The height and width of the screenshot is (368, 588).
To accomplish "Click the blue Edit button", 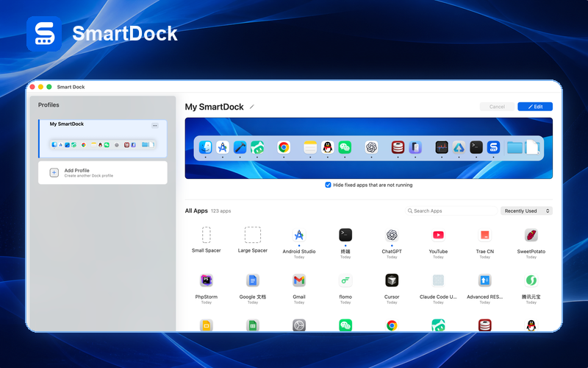I will pyautogui.click(x=535, y=107).
